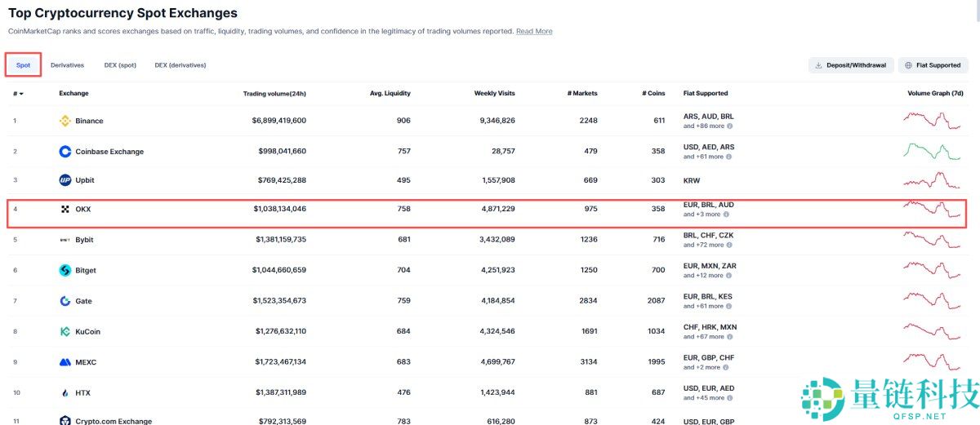Open the KuCoin exchange link
This screenshot has height=425, width=980.
tap(87, 331)
